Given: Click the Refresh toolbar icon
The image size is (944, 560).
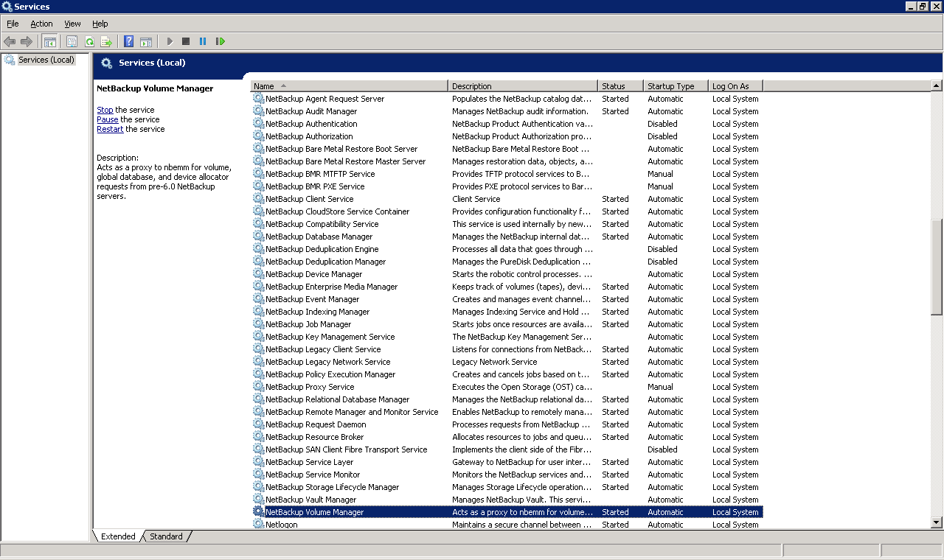Looking at the screenshot, I should [89, 41].
